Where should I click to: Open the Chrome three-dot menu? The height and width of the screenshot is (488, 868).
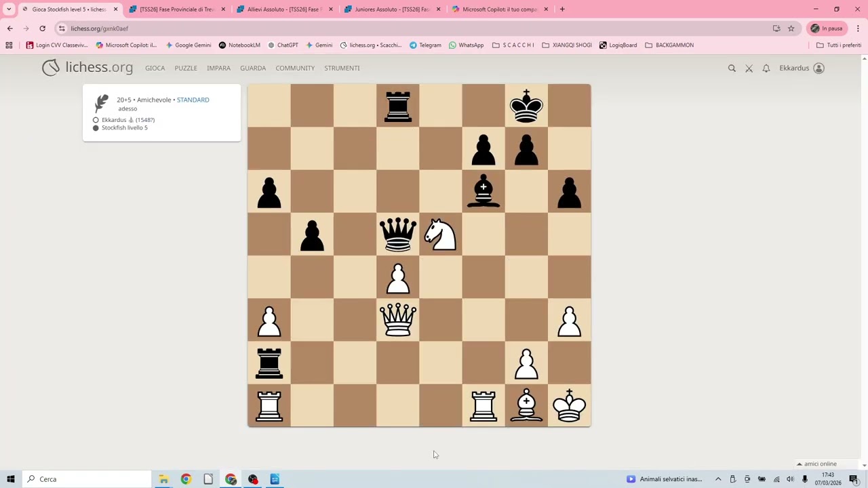[858, 28]
